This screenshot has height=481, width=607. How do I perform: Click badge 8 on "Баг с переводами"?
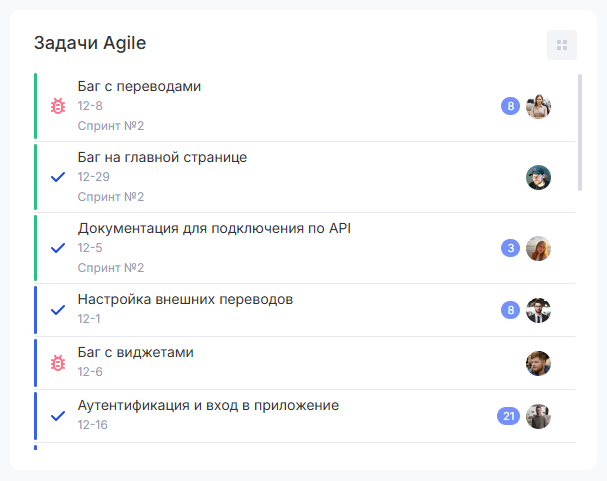[510, 106]
